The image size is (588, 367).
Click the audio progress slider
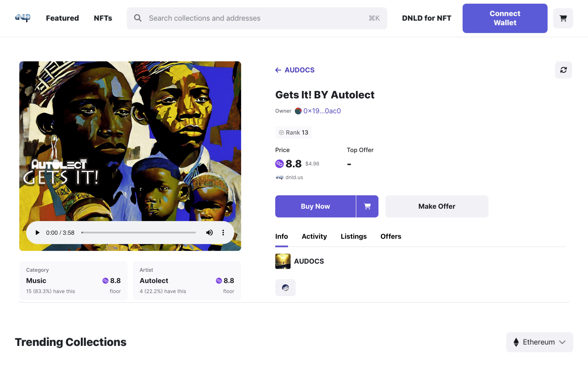139,233
